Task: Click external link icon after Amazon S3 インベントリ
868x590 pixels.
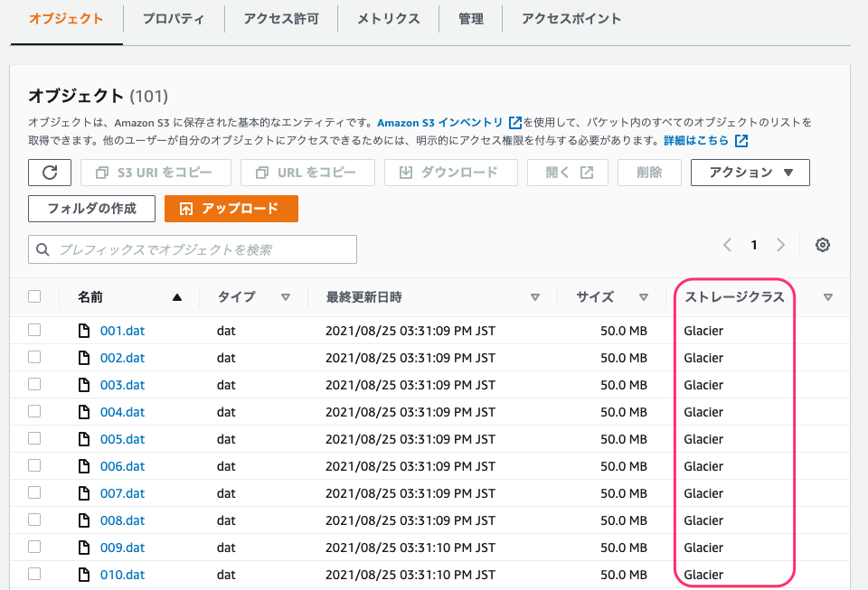Action: (x=514, y=122)
